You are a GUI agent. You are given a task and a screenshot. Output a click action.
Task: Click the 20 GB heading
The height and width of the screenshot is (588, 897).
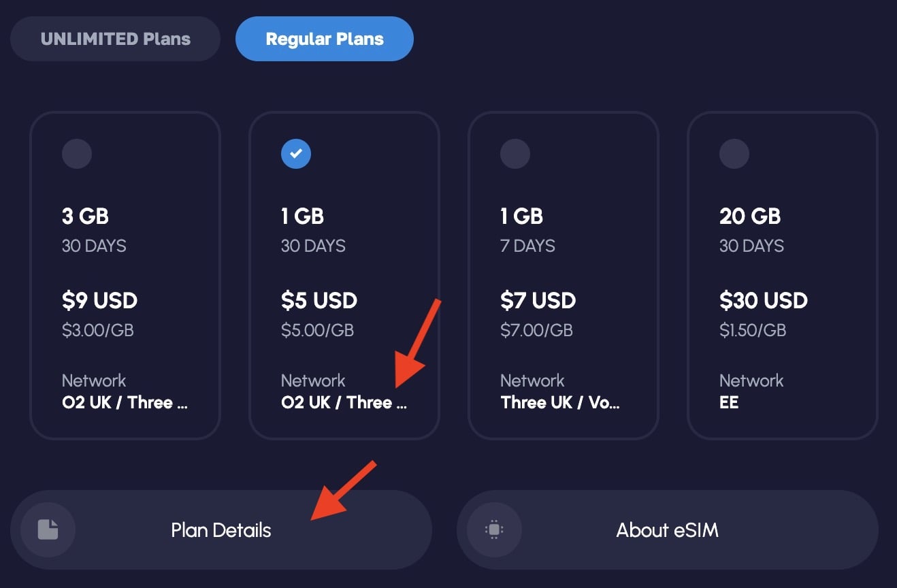pos(750,216)
